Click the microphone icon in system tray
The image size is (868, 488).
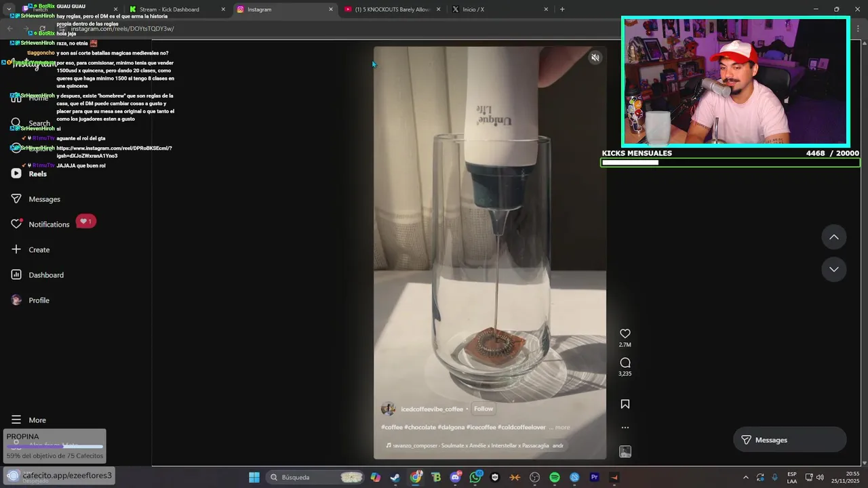point(775,477)
